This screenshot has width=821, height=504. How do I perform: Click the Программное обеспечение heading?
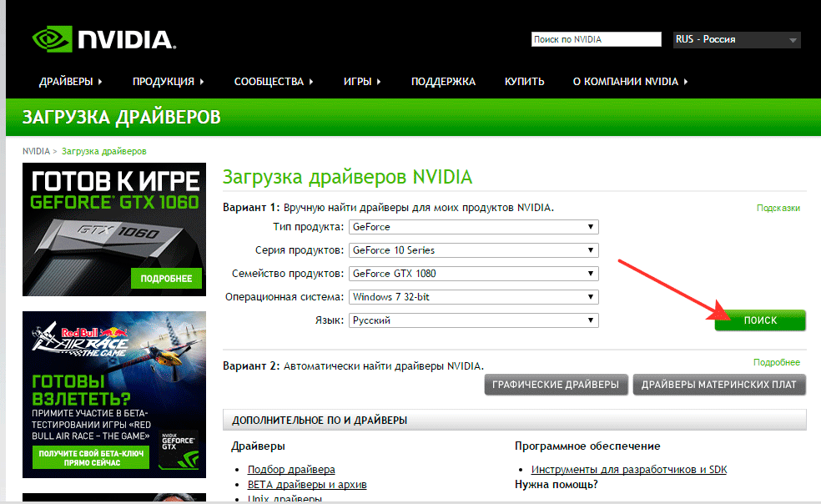coord(587,446)
